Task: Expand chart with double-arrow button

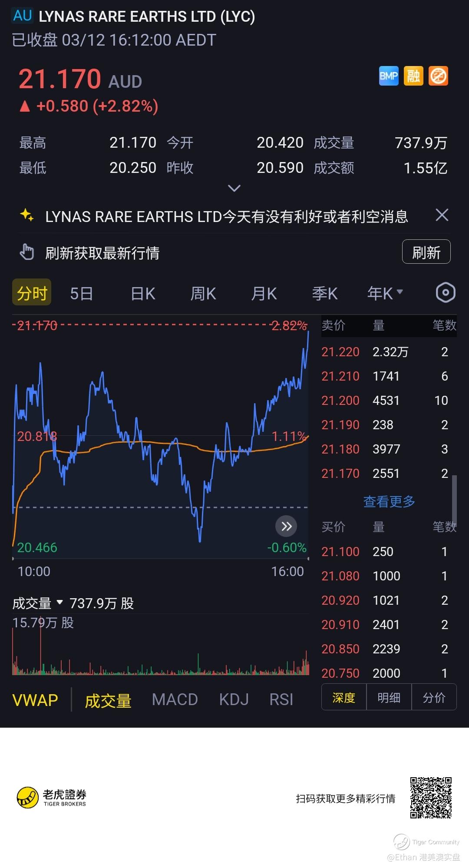Action: click(x=286, y=527)
